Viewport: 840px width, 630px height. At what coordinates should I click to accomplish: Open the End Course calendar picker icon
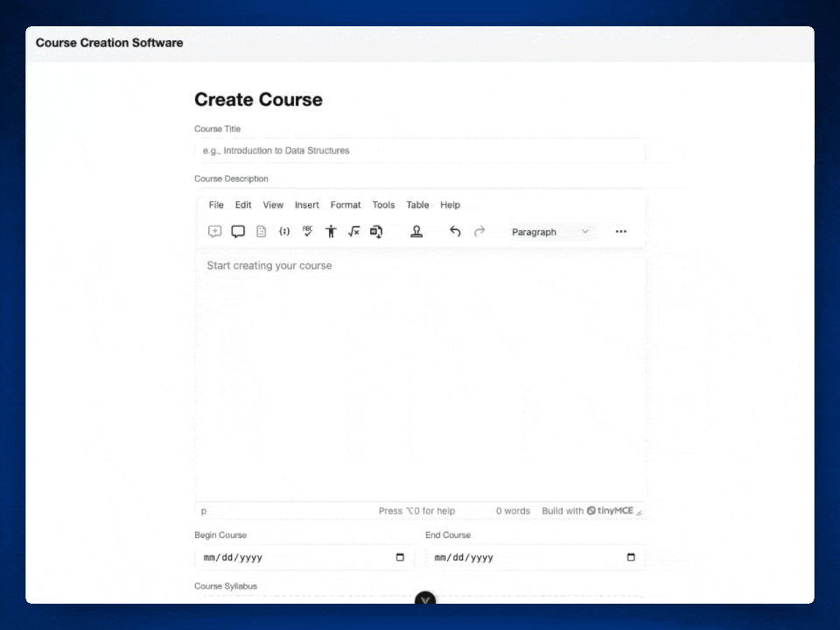point(630,556)
